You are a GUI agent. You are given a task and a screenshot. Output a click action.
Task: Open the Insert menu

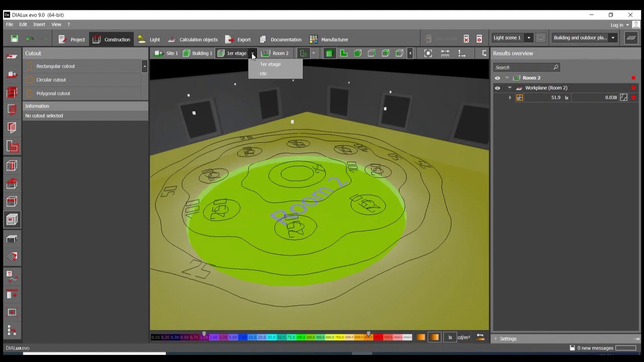(39, 24)
